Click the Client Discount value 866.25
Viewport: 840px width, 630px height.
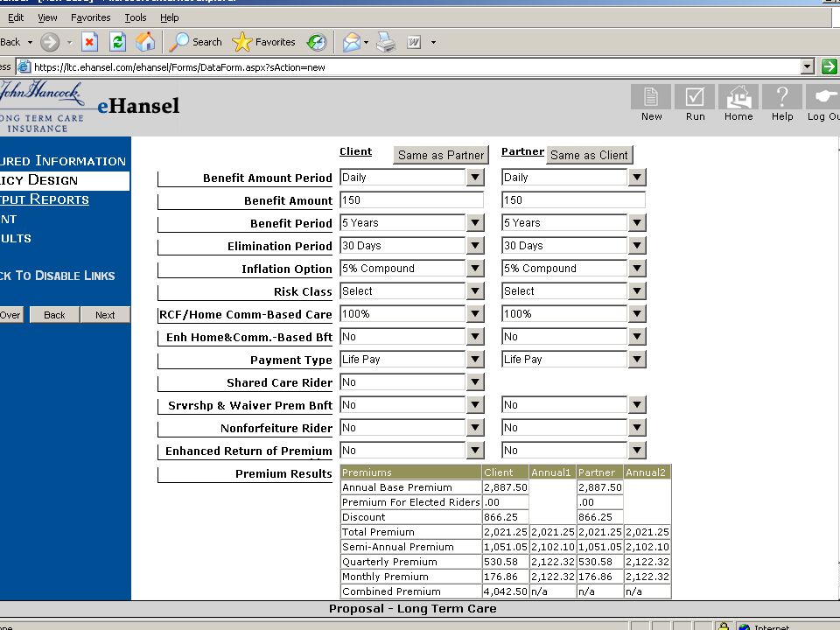click(x=505, y=517)
